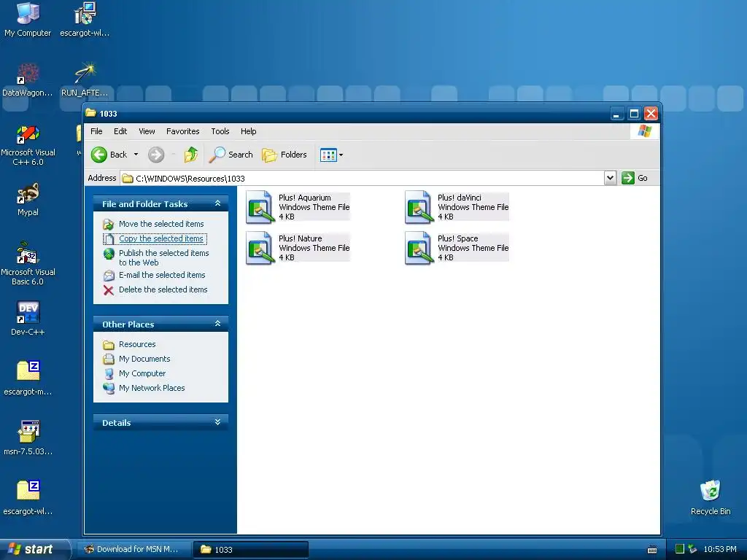
Task: Open the Search pane
Action: pos(231,155)
